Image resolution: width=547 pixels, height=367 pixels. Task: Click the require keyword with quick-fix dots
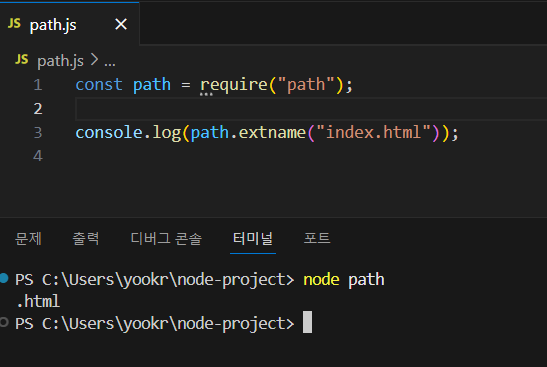point(234,85)
